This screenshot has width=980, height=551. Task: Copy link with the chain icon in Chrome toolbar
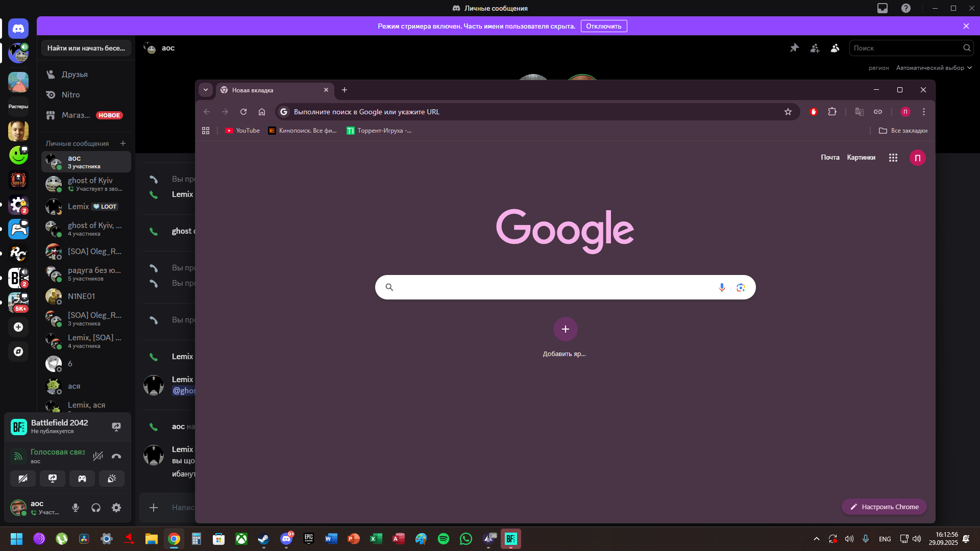[x=878, y=112]
